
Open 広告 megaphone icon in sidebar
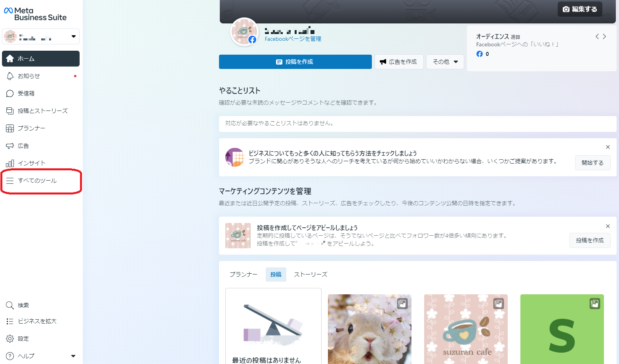tap(10, 146)
